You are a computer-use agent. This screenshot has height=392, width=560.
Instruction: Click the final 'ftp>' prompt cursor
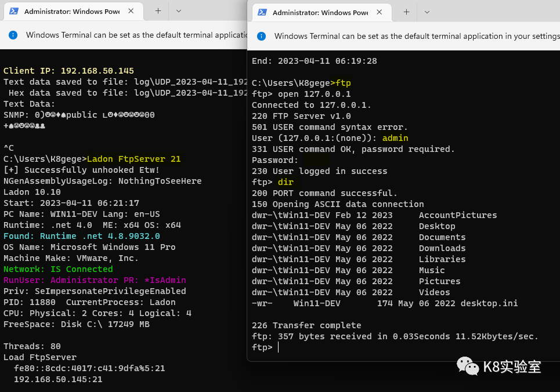pos(278,347)
